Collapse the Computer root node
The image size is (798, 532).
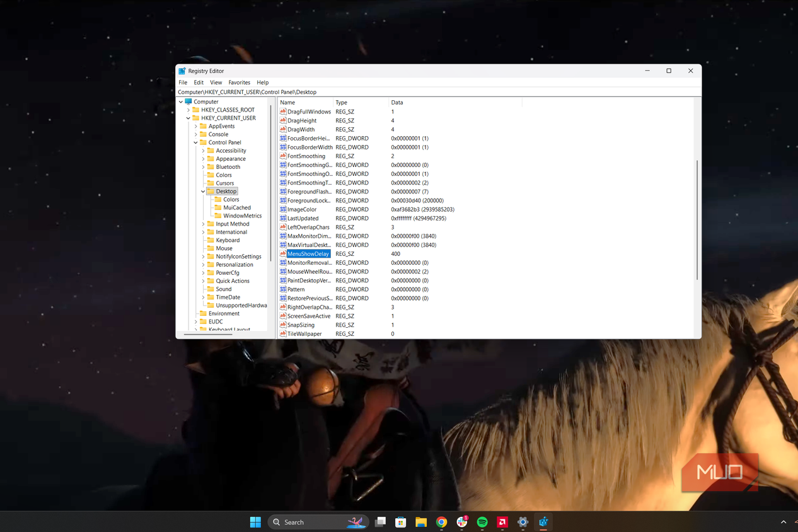click(181, 101)
